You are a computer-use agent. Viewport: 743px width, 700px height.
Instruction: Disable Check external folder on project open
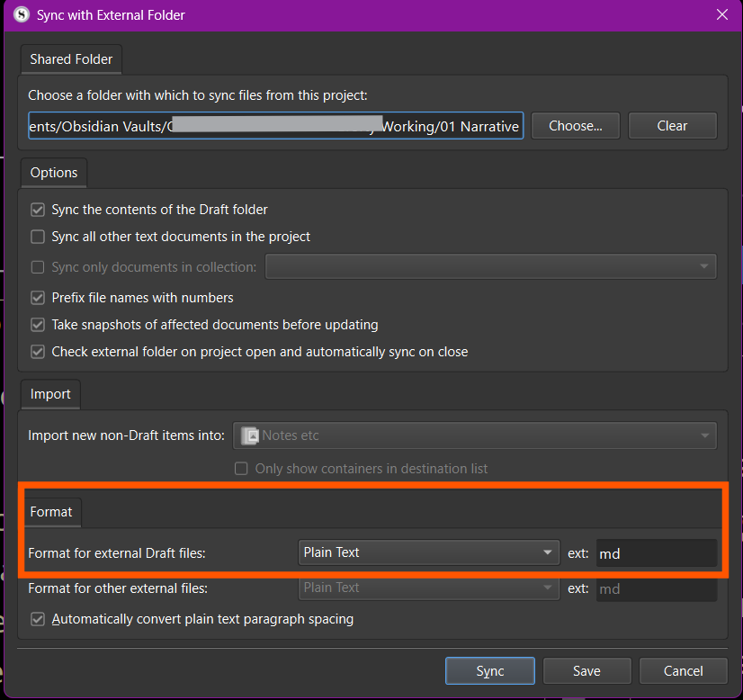click(x=38, y=352)
